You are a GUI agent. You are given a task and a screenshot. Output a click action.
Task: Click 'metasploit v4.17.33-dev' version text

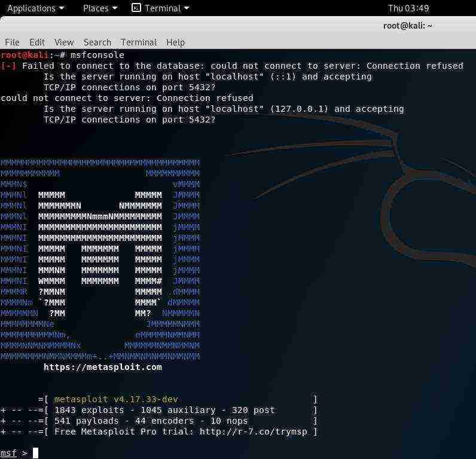click(x=116, y=399)
